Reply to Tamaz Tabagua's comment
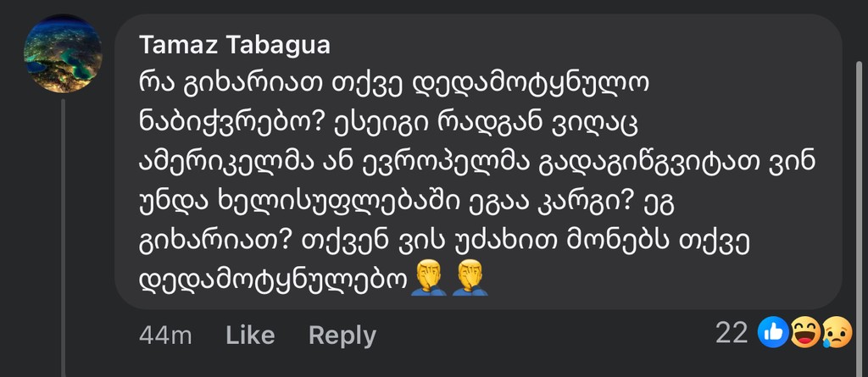The height and width of the screenshot is (377, 868). 342,335
